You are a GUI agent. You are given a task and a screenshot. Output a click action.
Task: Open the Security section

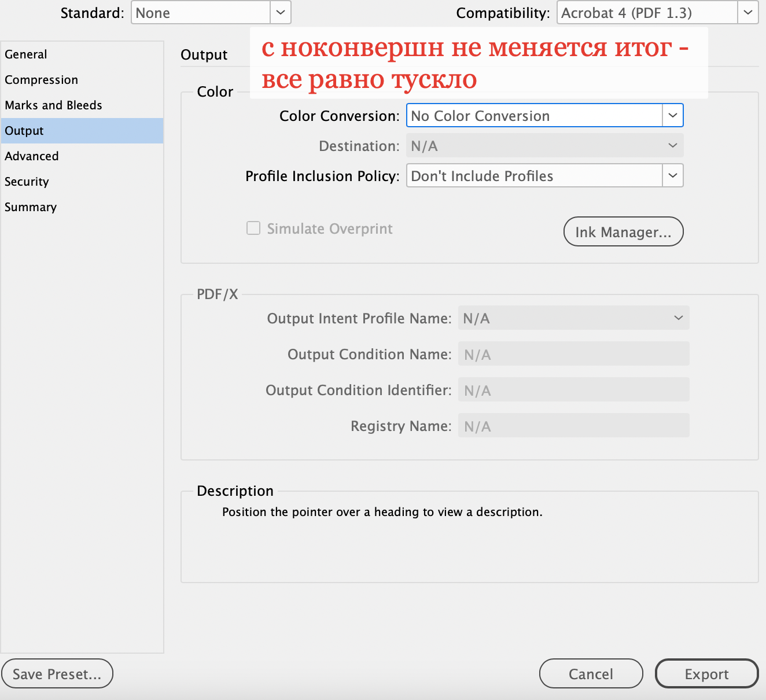82,182
